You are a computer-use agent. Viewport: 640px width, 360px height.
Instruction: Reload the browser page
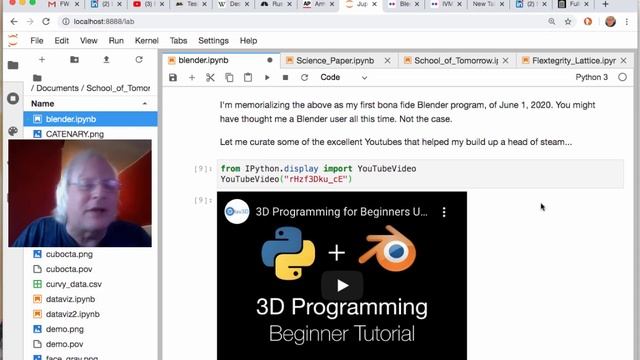pyautogui.click(x=46, y=22)
